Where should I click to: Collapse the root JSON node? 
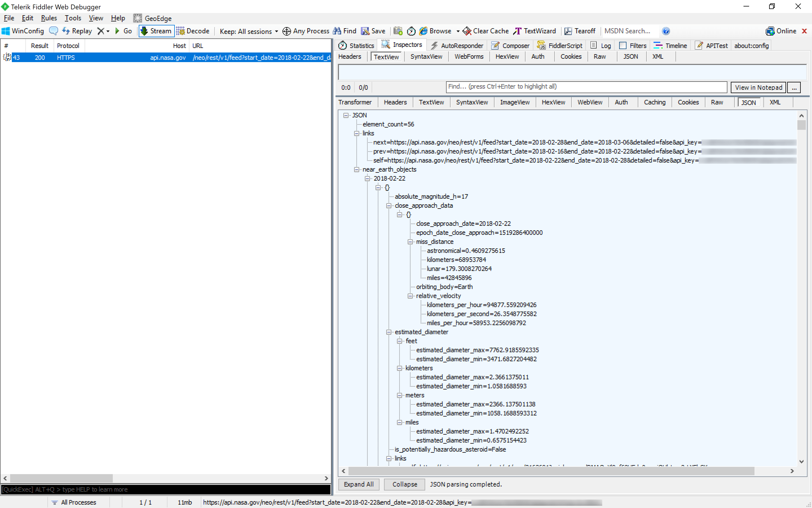pyautogui.click(x=346, y=115)
